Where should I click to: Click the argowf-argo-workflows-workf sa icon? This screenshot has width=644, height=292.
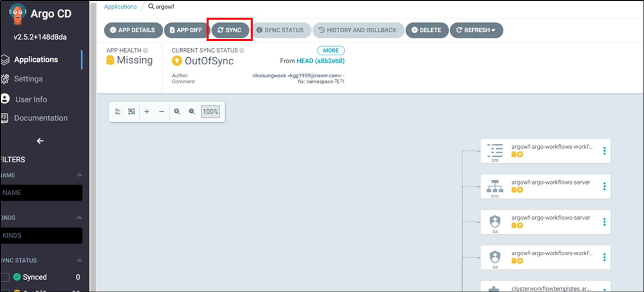tap(495, 257)
